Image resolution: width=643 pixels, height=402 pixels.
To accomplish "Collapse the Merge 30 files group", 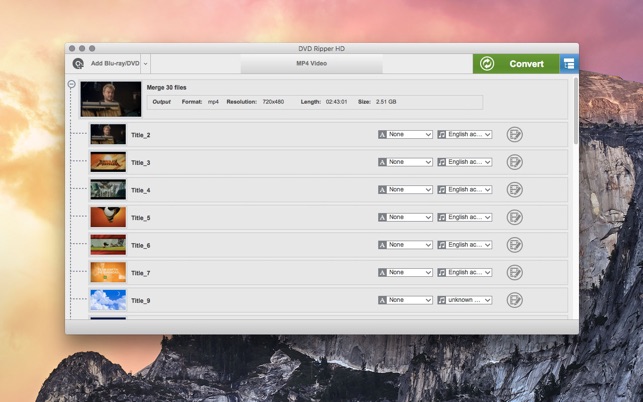I will 71,85.
